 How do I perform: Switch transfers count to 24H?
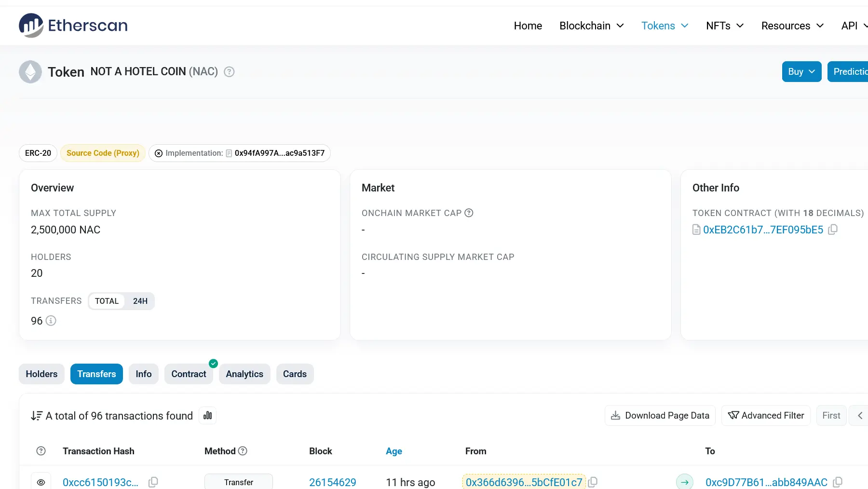pyautogui.click(x=140, y=301)
